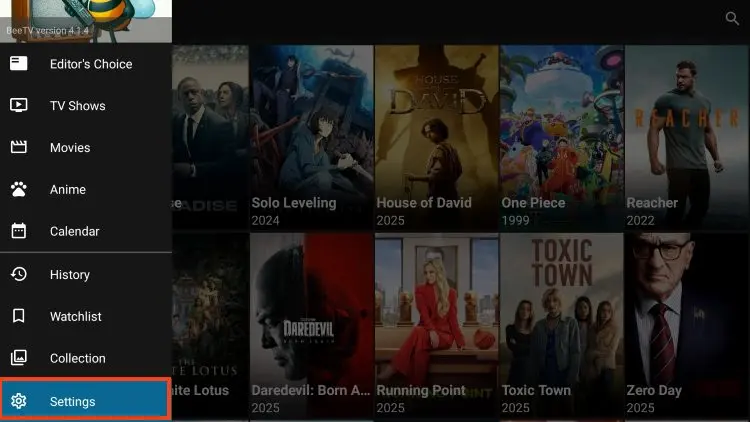This screenshot has width=750, height=422.
Task: Click the 'Running Point' title text
Action: 421,390
